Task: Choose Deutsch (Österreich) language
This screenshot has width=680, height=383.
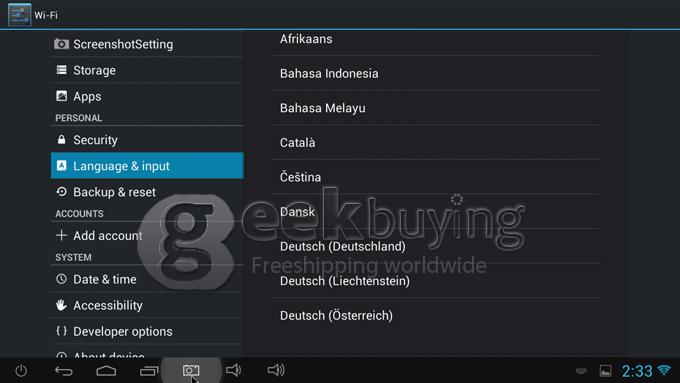Action: coord(436,315)
